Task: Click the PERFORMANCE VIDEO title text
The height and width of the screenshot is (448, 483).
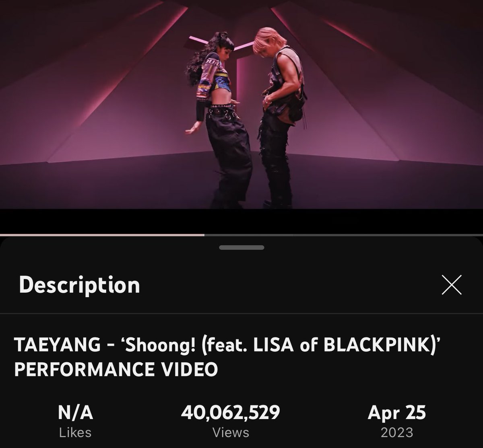Action: [116, 370]
